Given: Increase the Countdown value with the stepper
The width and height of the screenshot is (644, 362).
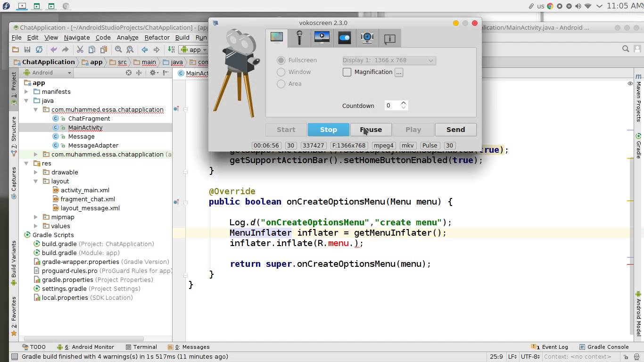Looking at the screenshot, I should click(404, 102).
